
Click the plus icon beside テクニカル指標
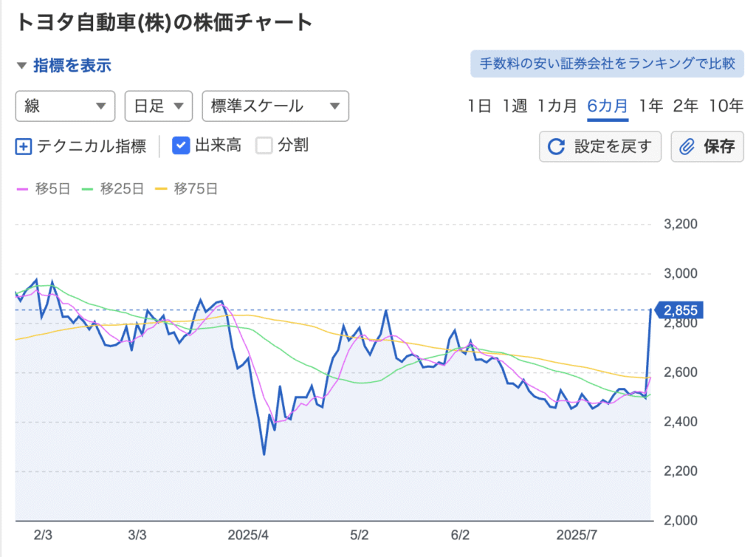pos(24,146)
